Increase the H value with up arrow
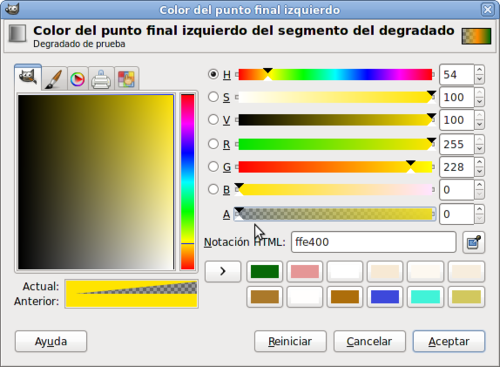 pyautogui.click(x=479, y=70)
